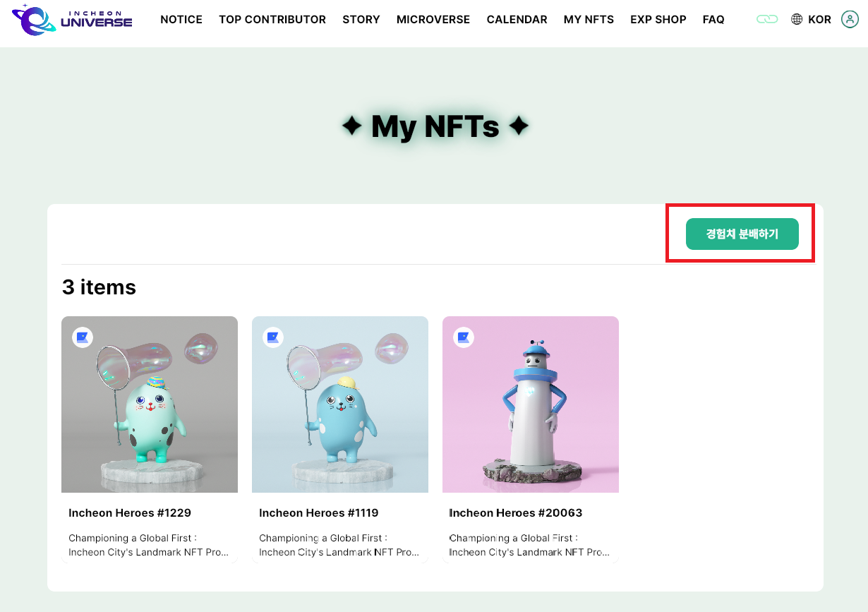Click badge icon on Incheon Heroes #1119
Screen dimensions: 868x612
tap(273, 337)
